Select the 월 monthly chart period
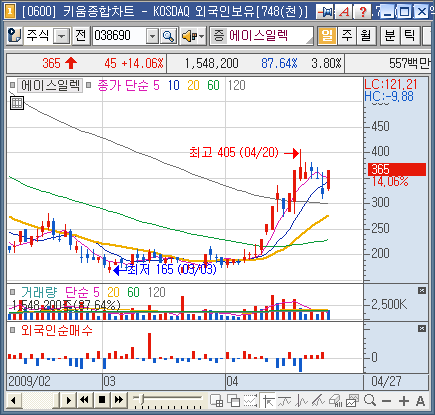The width and height of the screenshot is (435, 415). [x=366, y=36]
